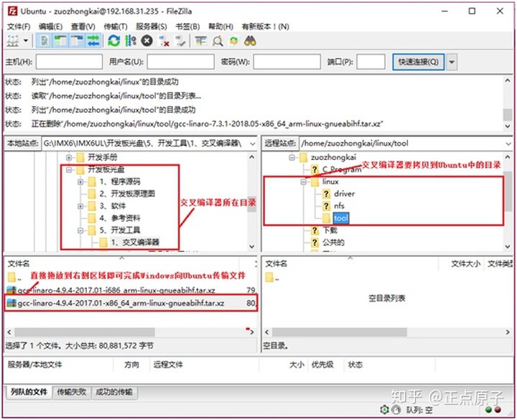Select the tool remote folder

[340, 218]
